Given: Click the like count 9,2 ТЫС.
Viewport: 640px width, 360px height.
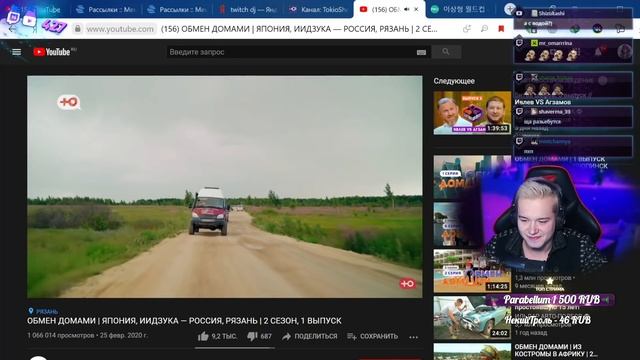Looking at the screenshot, I should click(224, 336).
